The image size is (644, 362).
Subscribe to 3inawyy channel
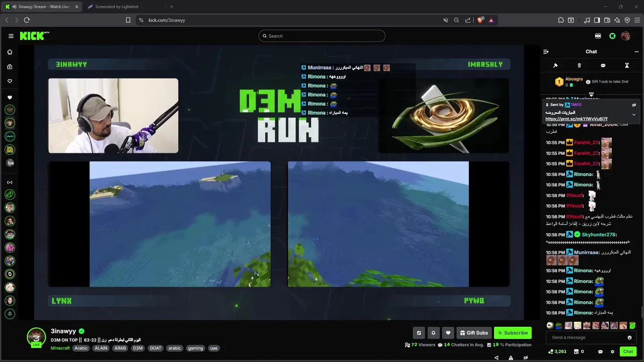click(x=513, y=333)
